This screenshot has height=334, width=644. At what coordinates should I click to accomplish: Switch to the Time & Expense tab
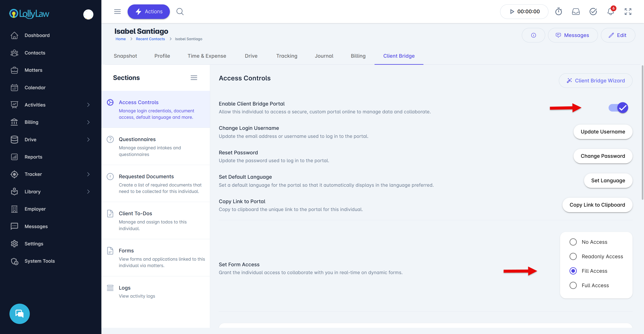206,56
